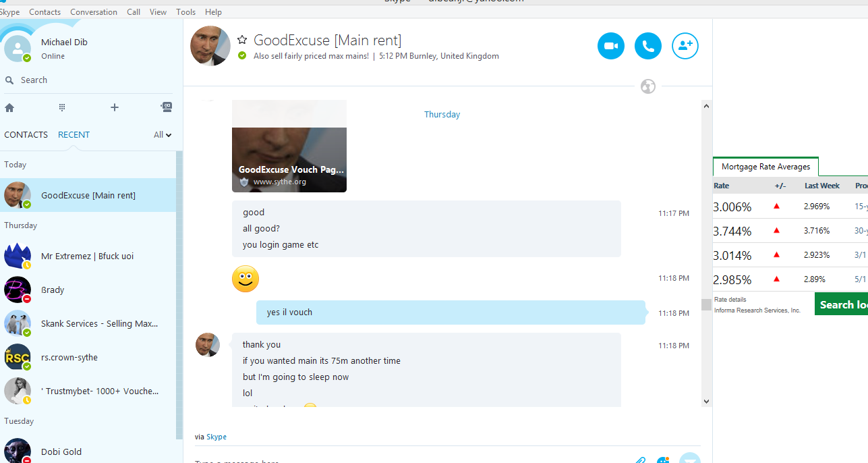Select the Mortgage Rate Averages tab
The height and width of the screenshot is (463, 868).
click(765, 167)
